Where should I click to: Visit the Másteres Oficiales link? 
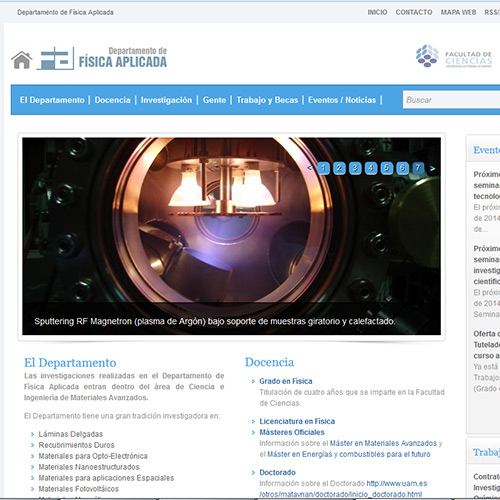click(292, 432)
